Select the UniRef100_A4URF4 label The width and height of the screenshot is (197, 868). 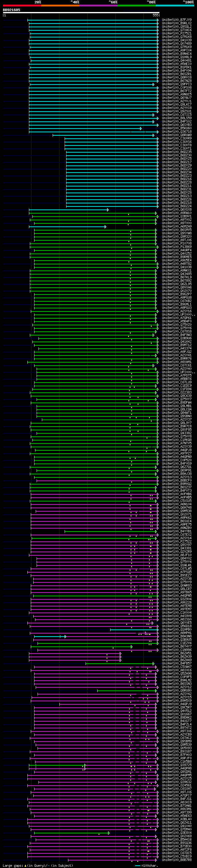coord(176,250)
